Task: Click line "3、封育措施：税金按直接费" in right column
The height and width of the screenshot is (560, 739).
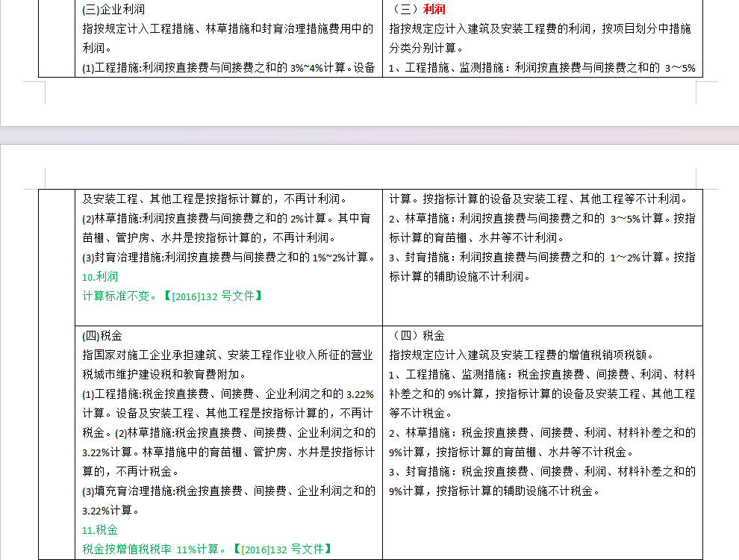Action: tap(541, 471)
